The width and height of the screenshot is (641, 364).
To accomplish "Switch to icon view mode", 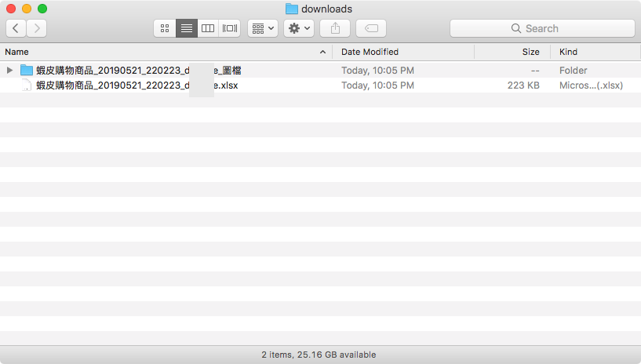I will point(165,28).
